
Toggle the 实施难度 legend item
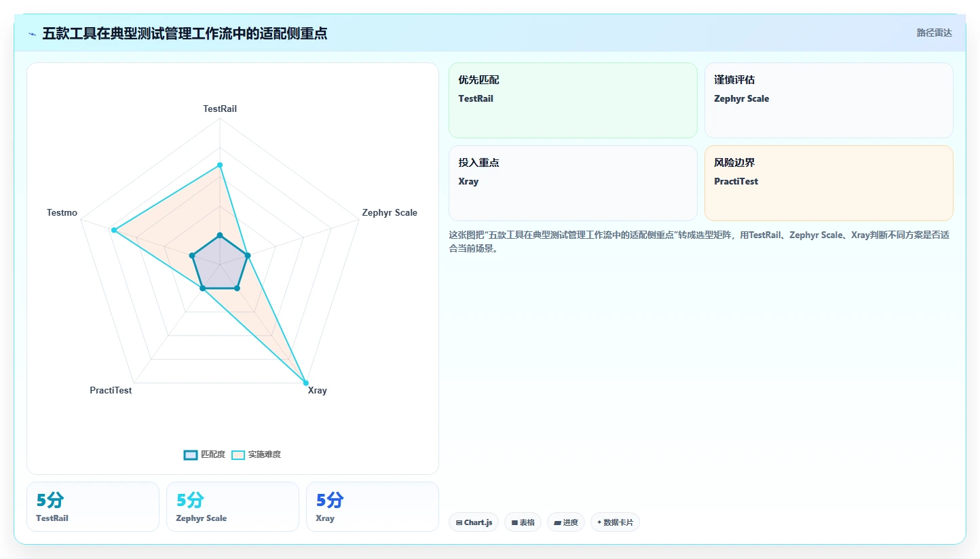pyautogui.click(x=256, y=455)
